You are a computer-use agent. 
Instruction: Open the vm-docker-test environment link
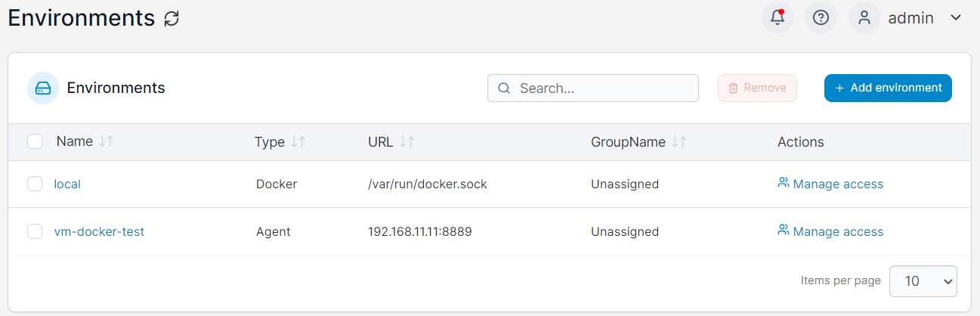pos(99,231)
